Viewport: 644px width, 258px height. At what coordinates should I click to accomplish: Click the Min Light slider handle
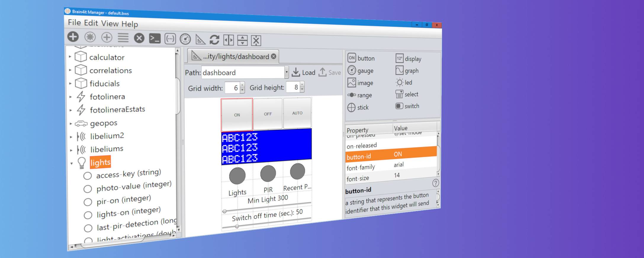click(224, 211)
